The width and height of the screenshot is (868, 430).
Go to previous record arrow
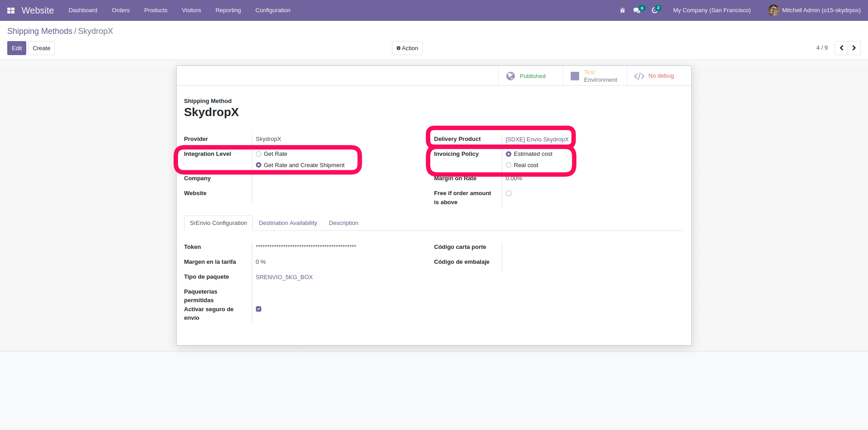(x=841, y=48)
